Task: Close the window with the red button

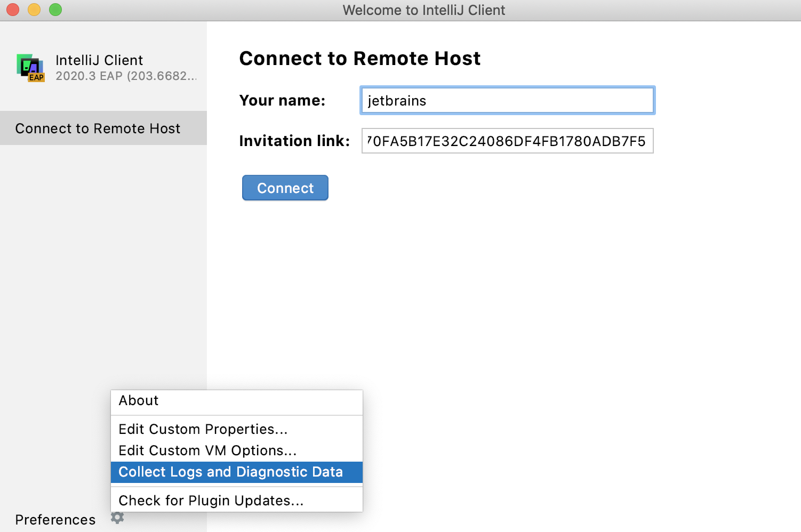Action: click(13, 10)
